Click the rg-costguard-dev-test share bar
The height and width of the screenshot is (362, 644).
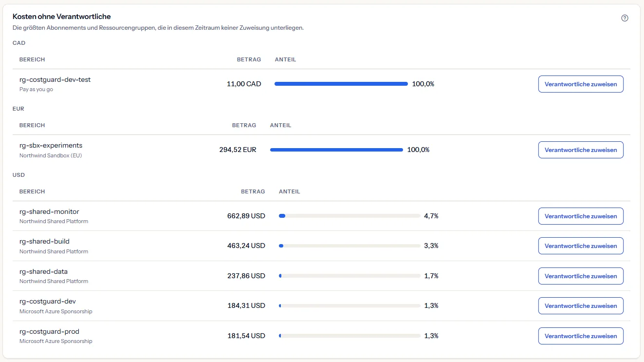[x=341, y=84]
